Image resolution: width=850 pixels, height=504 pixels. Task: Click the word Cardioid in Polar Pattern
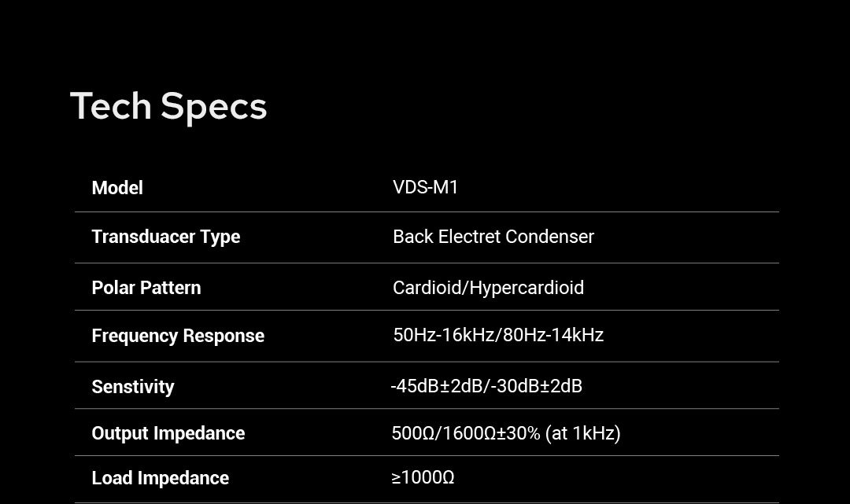(x=428, y=288)
